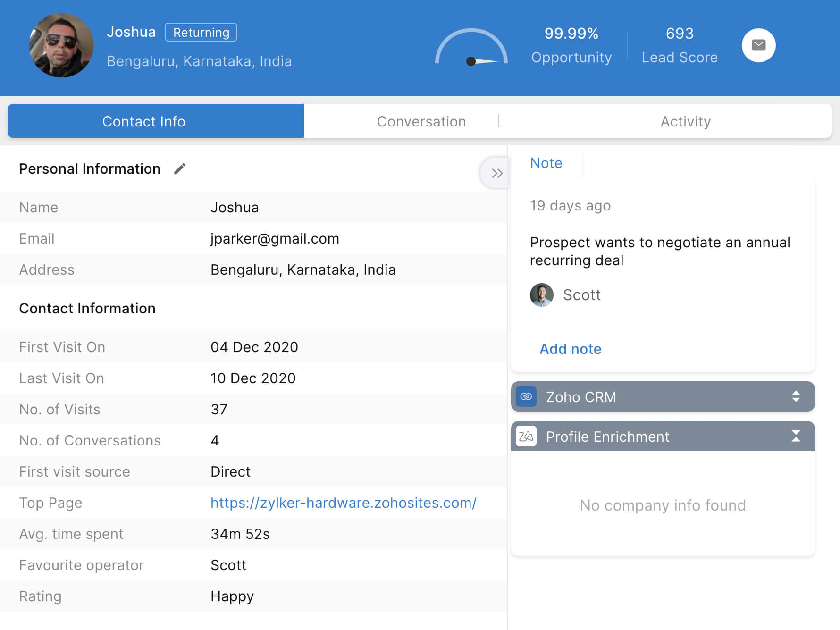Viewport: 840px width, 630px height.
Task: Collapse the Profile Enrichment section
Action: [x=796, y=436]
